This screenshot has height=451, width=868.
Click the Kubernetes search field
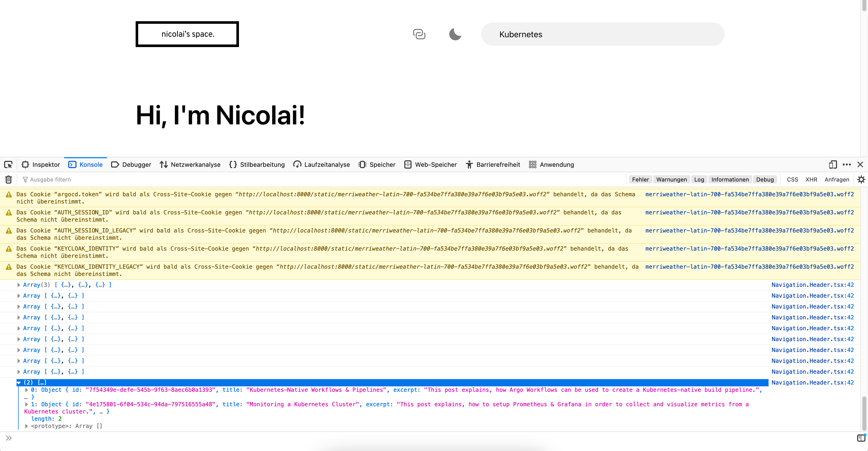pyautogui.click(x=602, y=34)
